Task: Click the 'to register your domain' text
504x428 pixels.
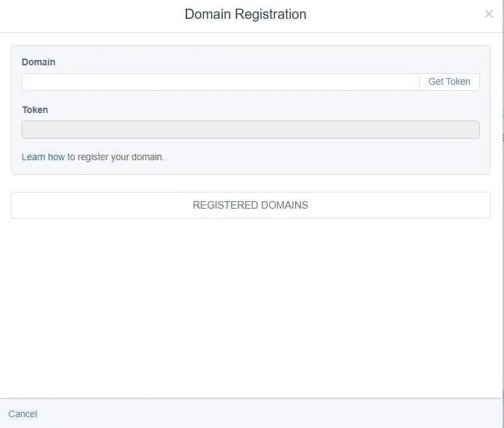Action: tap(115, 157)
